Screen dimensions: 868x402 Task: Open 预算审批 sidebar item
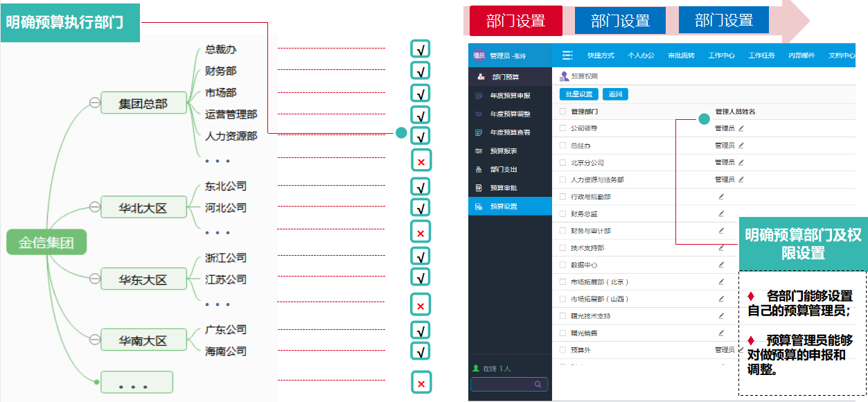[x=503, y=188]
